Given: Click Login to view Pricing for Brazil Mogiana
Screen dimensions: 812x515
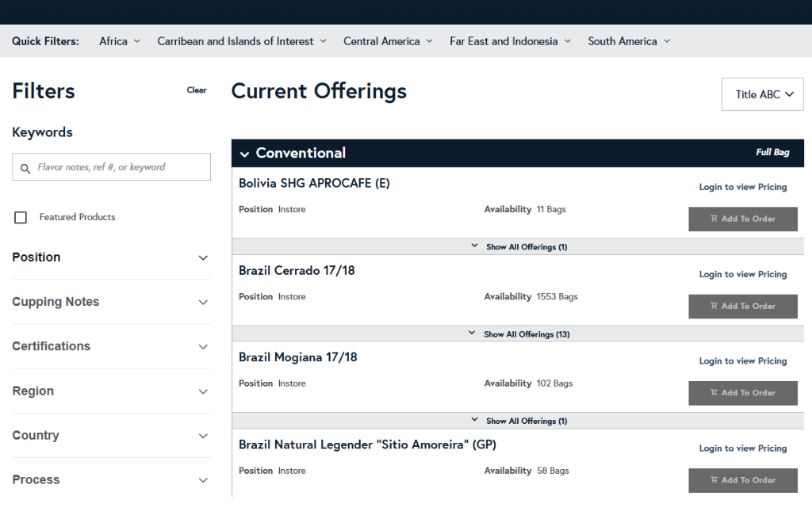Looking at the screenshot, I should [x=742, y=360].
